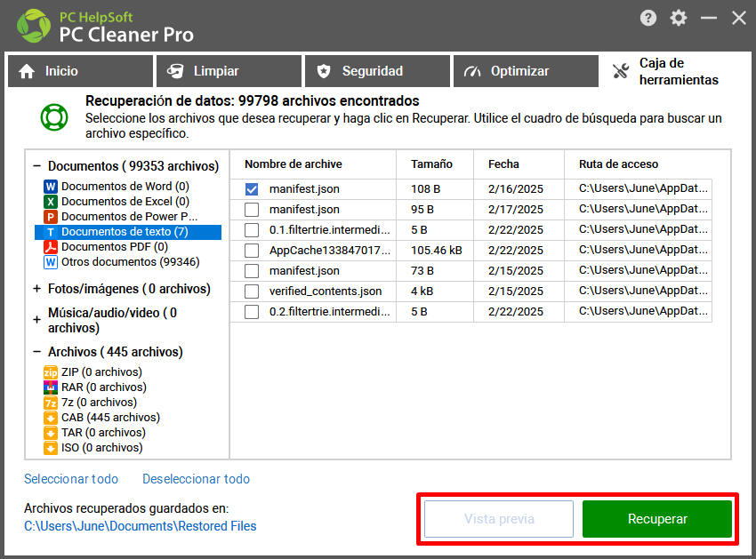Click the TAR archive icon
Viewport: 756px width, 559px height.
point(50,432)
